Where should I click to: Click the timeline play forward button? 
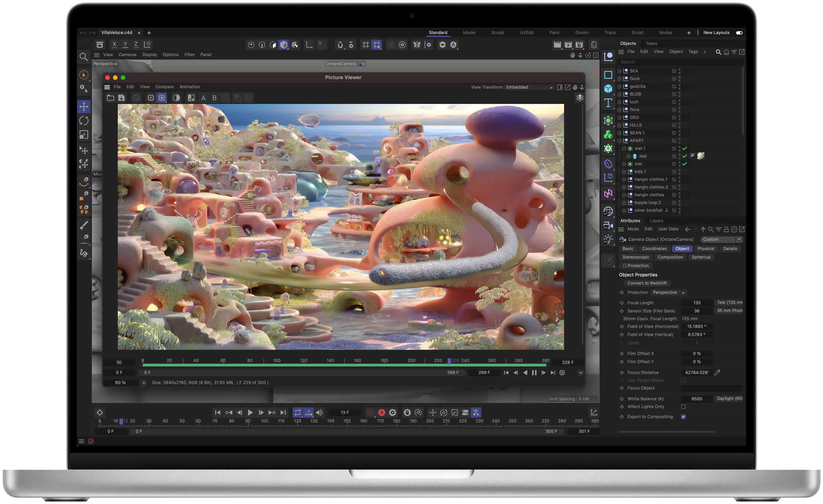tap(250, 412)
